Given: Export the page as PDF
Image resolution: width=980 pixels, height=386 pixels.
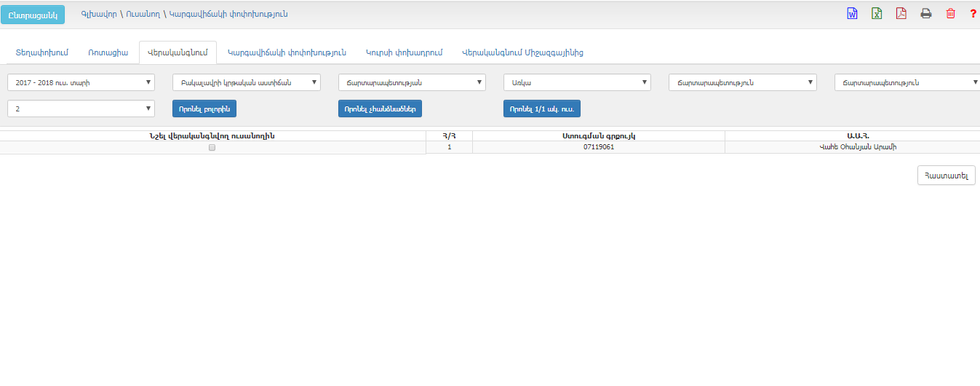Looking at the screenshot, I should point(901,14).
